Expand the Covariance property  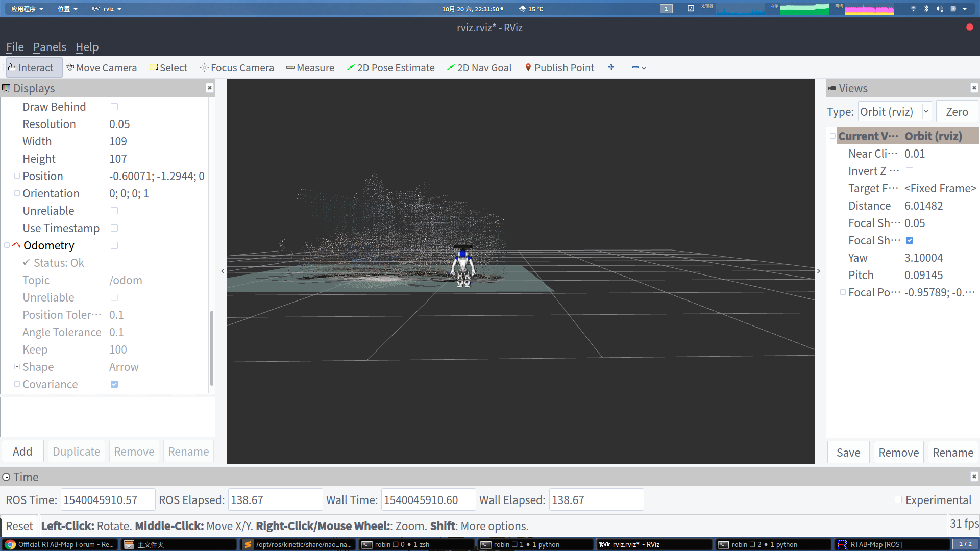(17, 384)
